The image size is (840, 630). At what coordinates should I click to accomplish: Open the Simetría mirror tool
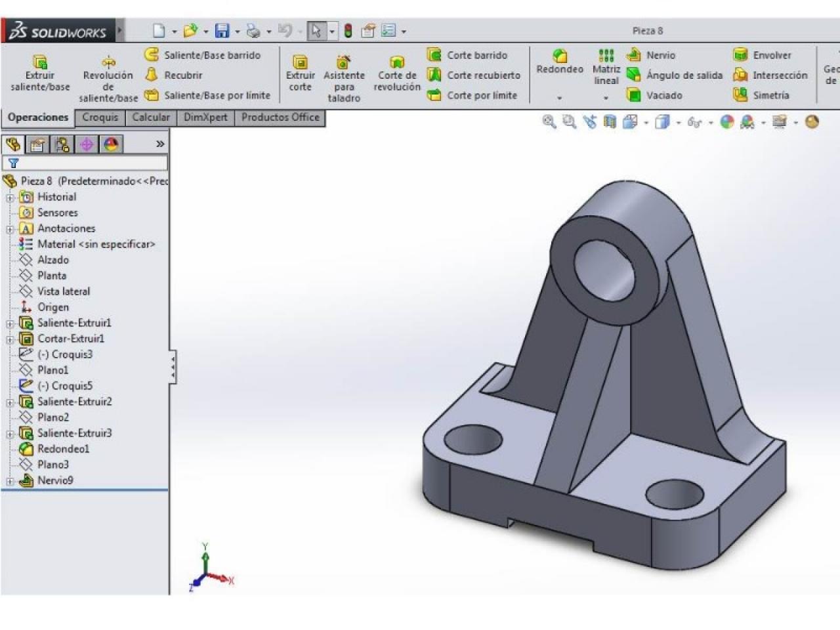tap(761, 95)
